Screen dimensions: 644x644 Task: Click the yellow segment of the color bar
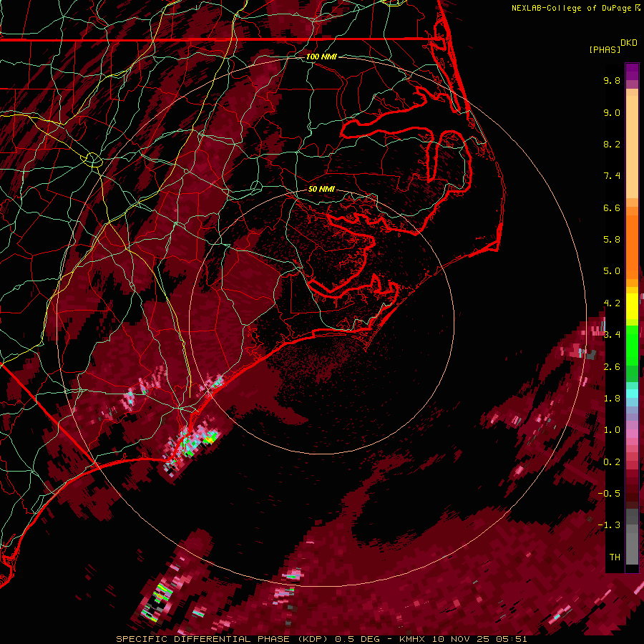[632, 306]
